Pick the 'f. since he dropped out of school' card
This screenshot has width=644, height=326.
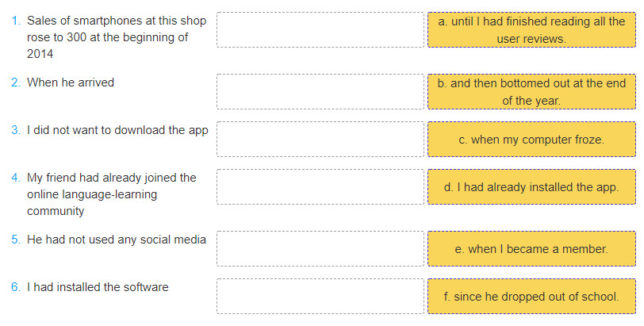click(x=531, y=297)
